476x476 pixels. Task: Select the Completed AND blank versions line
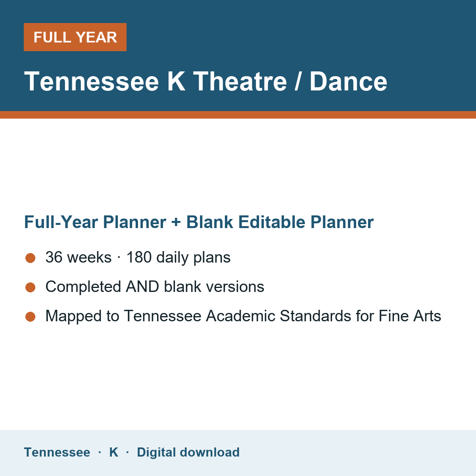(155, 287)
